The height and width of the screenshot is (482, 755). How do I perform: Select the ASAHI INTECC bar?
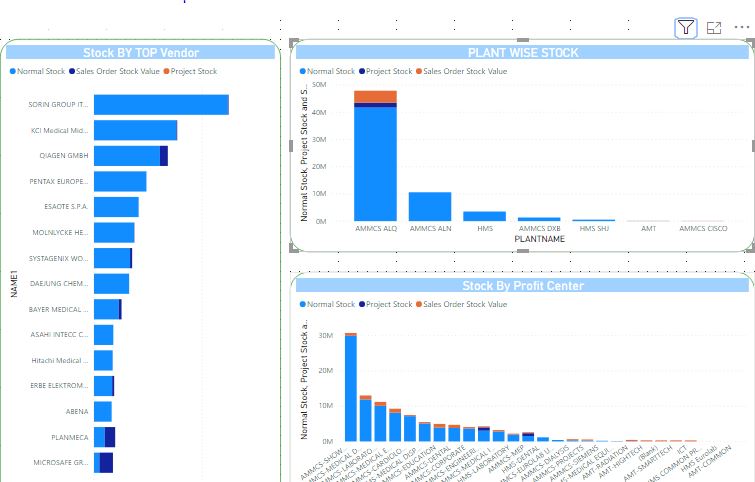(x=104, y=335)
